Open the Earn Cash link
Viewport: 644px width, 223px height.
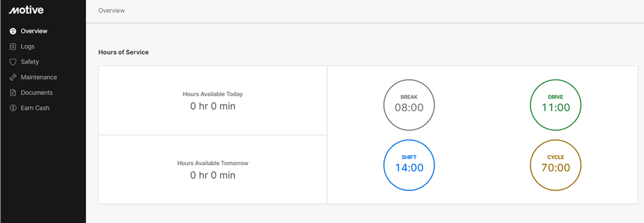35,108
